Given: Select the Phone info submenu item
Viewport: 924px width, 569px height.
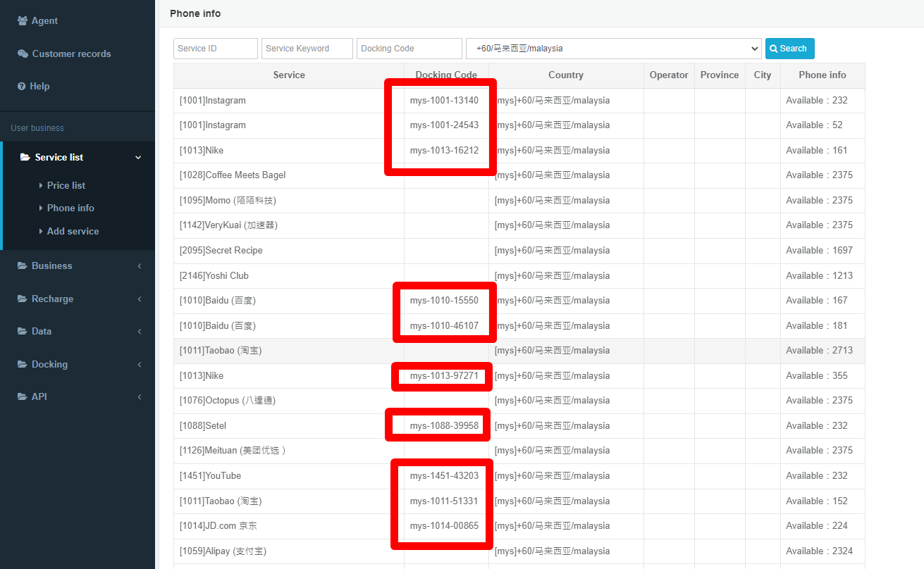Looking at the screenshot, I should tap(70, 208).
